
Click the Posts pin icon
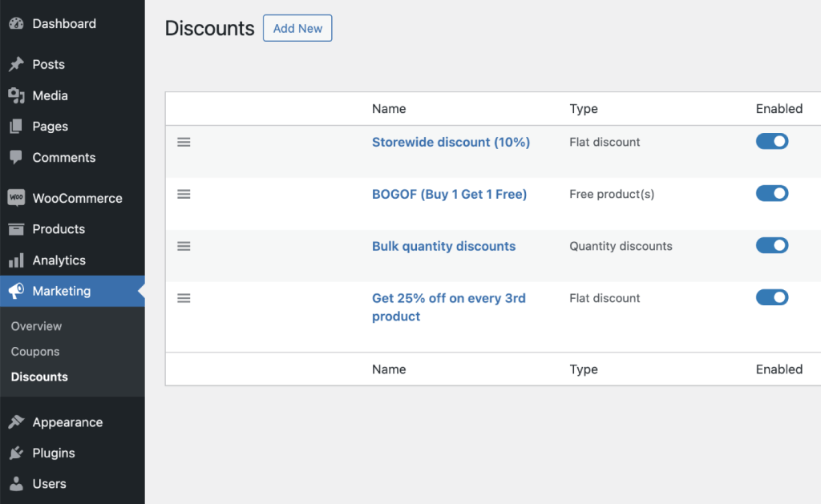click(18, 64)
